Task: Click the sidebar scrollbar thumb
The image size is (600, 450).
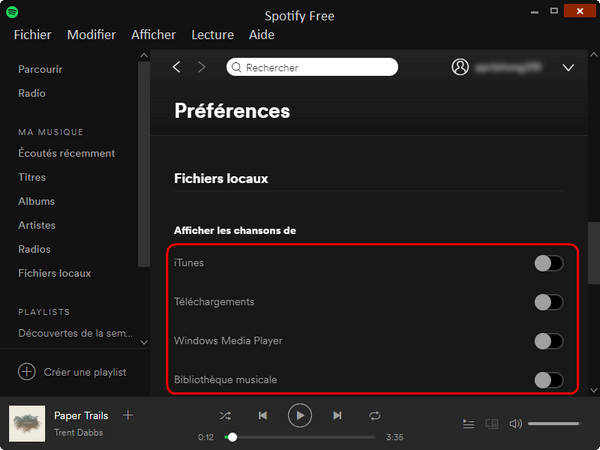Action: pos(144,164)
